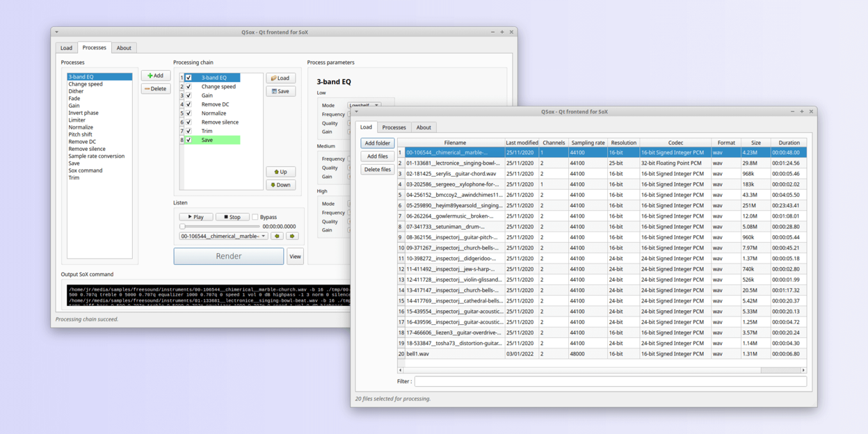This screenshot has height=434, width=868.
Task: Click the Add folder button
Action: (378, 143)
